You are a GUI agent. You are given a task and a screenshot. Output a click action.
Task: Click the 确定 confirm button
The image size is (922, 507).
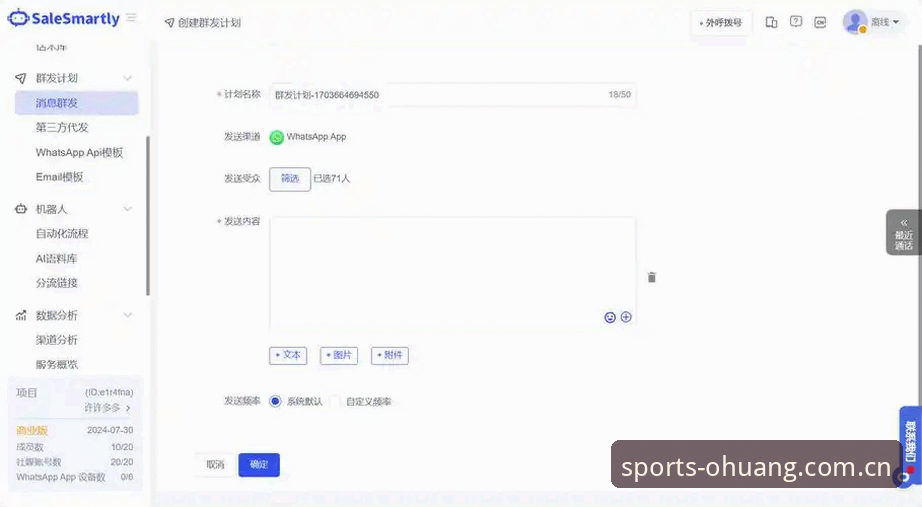tap(259, 465)
